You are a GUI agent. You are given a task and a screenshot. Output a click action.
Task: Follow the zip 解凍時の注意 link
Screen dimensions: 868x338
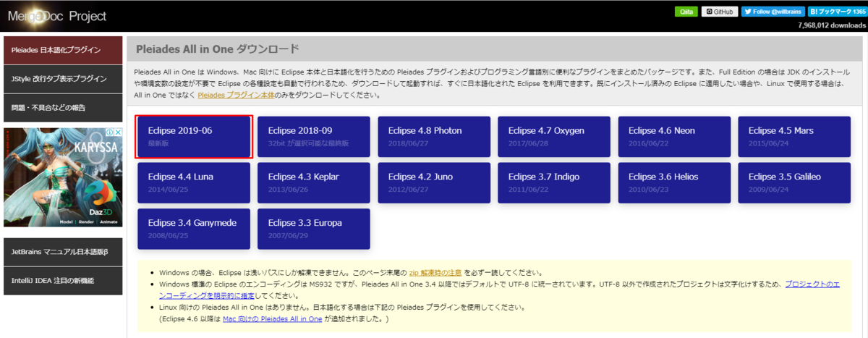click(x=435, y=273)
